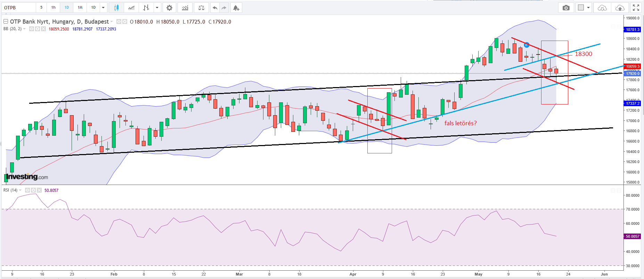Image resolution: width=644 pixels, height=279 pixels.
Task: Collapse the OTP Bank legend with minus box
Action: (x=6, y=22)
